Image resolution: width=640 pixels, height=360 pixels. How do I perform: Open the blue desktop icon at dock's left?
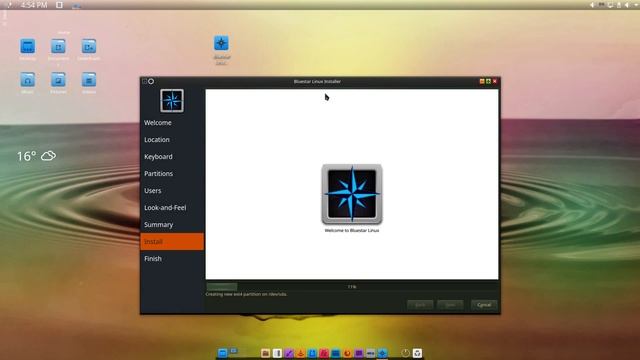point(222,353)
